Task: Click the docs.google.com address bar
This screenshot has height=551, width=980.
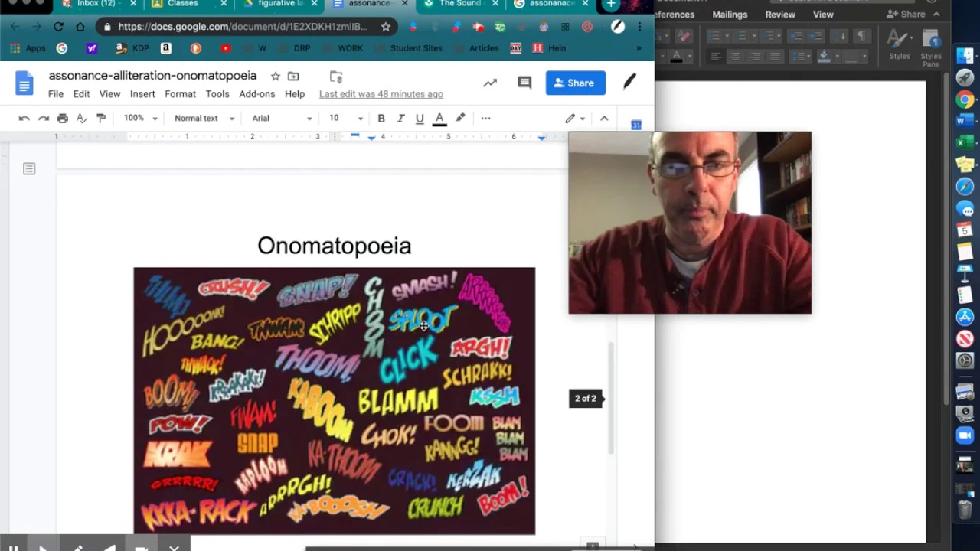Action: click(x=243, y=27)
